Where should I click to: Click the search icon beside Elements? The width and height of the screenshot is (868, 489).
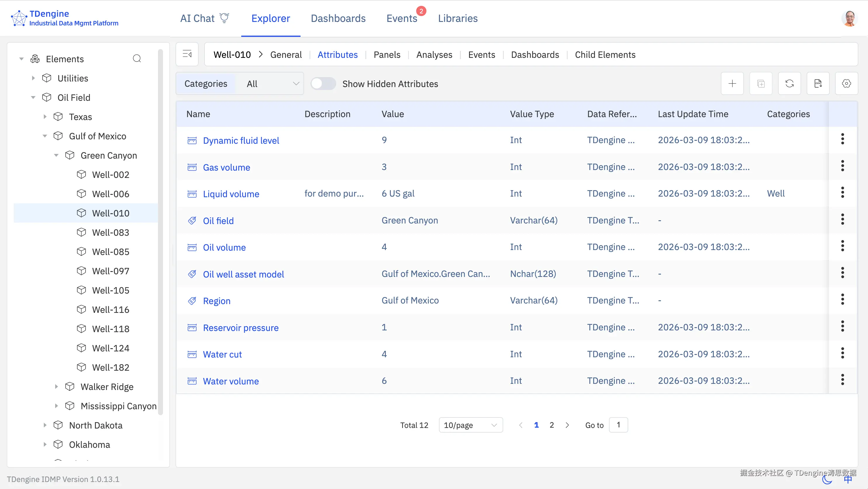pos(137,59)
